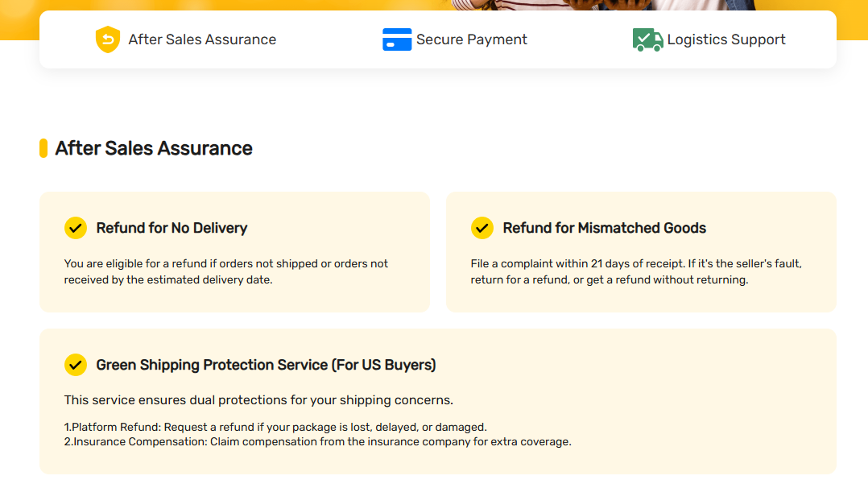Select the Refund for Mismatched Goods title
The width and height of the screenshot is (868, 484).
coord(604,228)
